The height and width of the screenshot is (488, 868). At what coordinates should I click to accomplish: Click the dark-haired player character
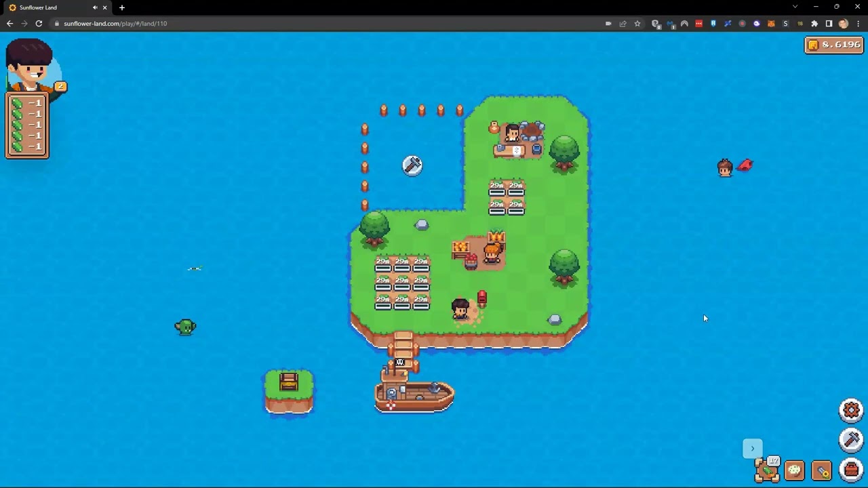coord(460,309)
